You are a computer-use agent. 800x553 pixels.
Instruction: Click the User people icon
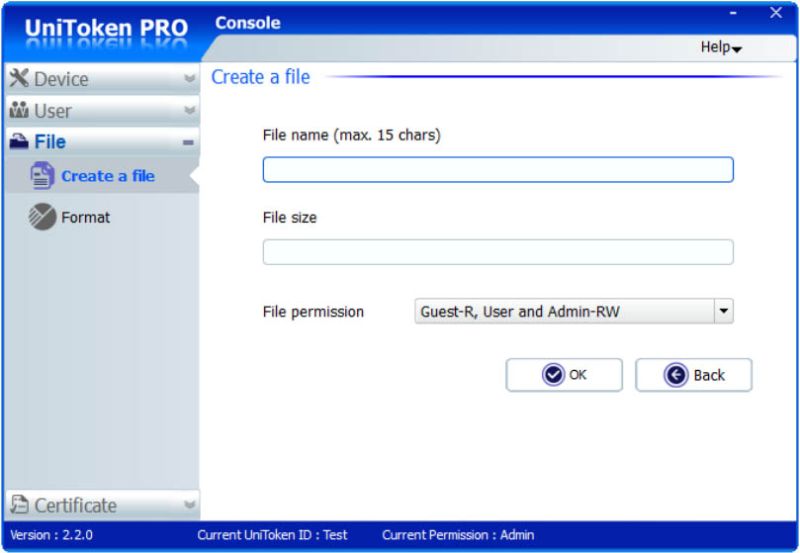click(x=19, y=110)
